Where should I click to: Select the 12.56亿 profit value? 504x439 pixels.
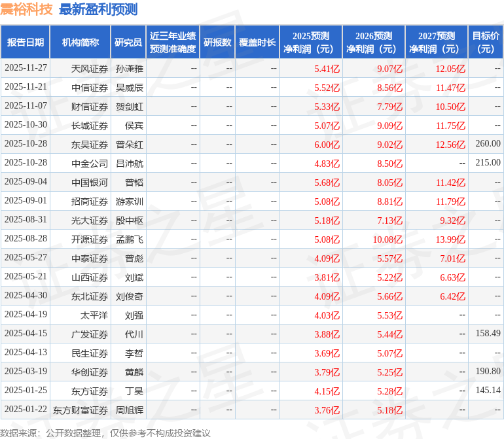coord(450,145)
